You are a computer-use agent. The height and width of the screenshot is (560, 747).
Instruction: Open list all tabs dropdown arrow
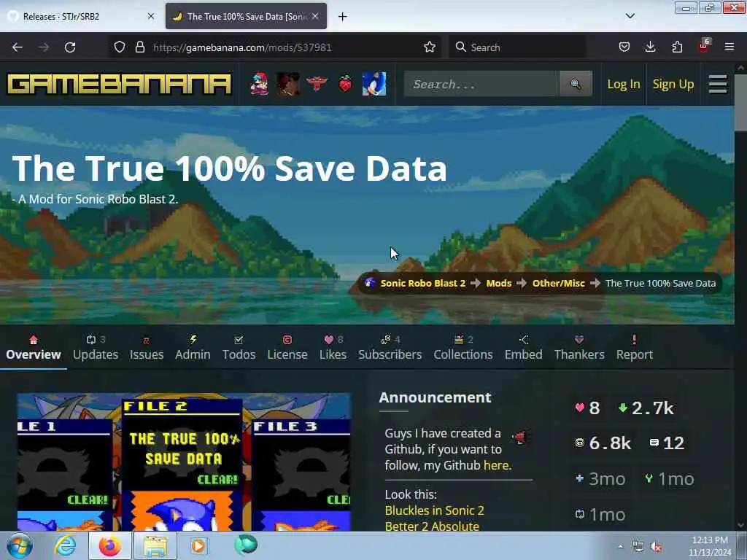click(630, 16)
